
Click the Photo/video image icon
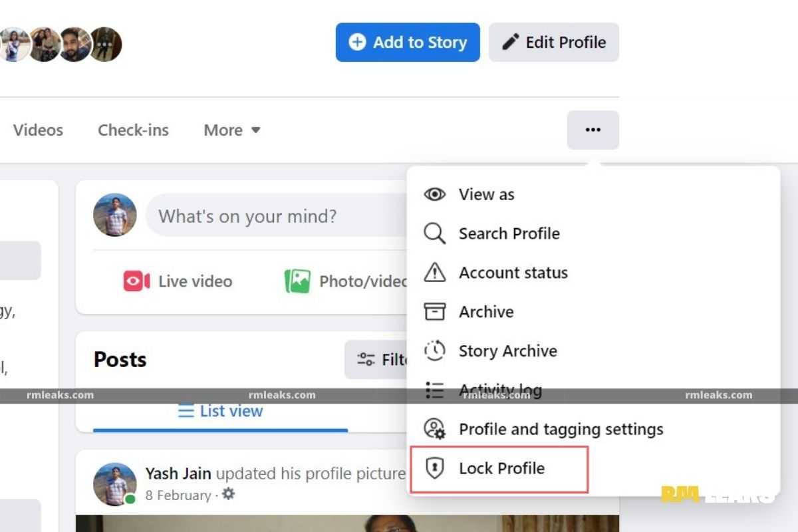coord(297,281)
